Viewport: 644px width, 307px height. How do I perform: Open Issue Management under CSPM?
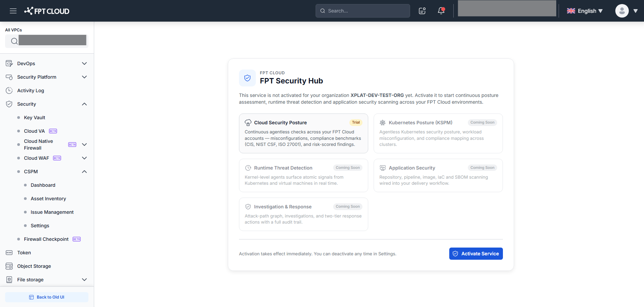tap(52, 212)
